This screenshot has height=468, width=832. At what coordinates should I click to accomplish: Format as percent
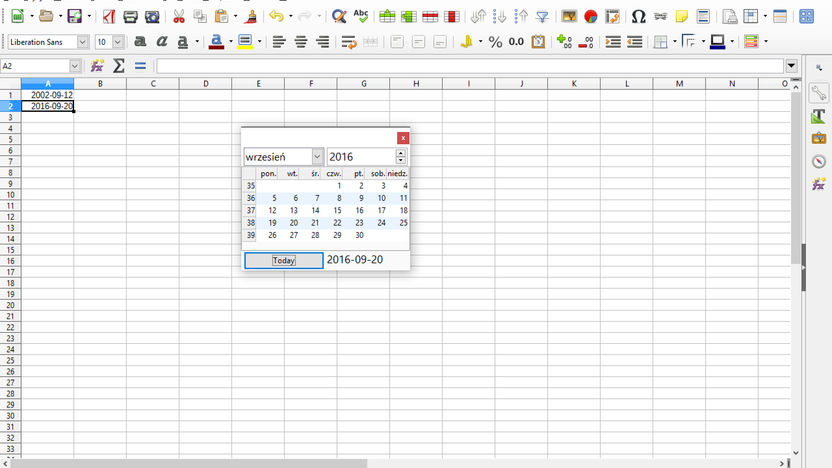coord(495,41)
